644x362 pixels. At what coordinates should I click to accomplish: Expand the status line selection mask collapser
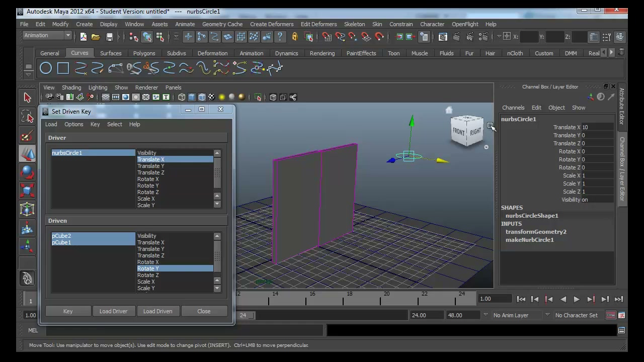click(x=176, y=37)
